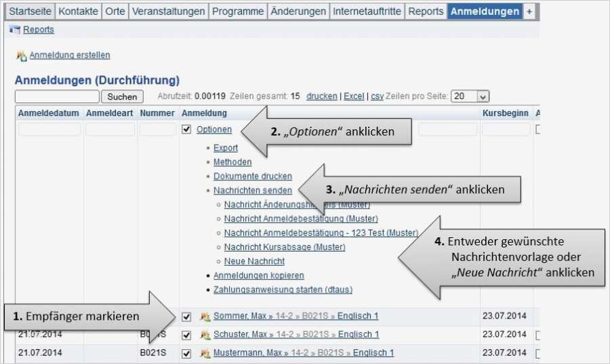Click the Reports breadcrumb icon

[x=15, y=30]
